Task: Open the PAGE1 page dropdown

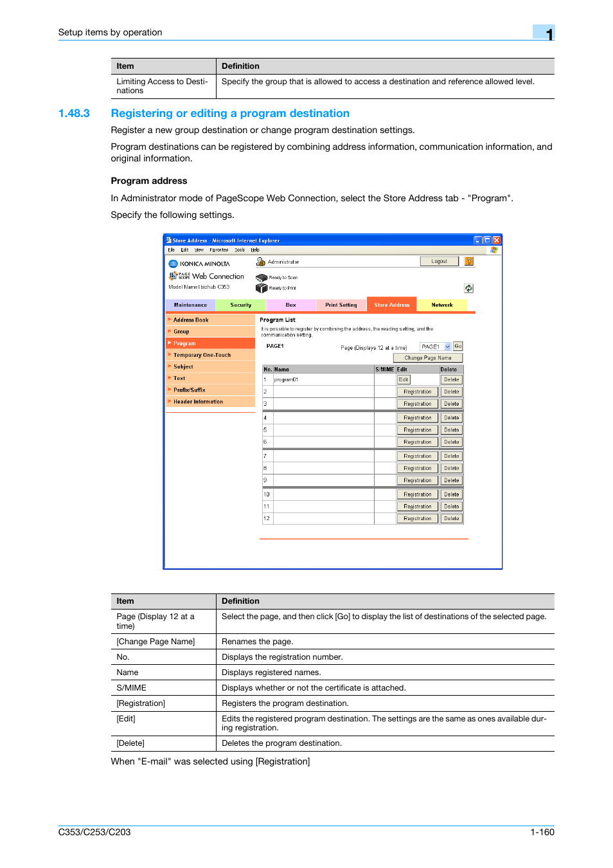Action: [x=436, y=347]
